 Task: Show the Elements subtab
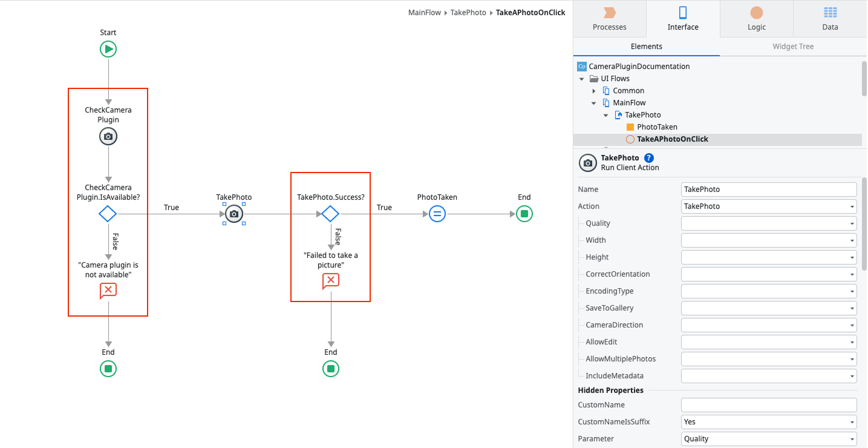click(x=647, y=47)
